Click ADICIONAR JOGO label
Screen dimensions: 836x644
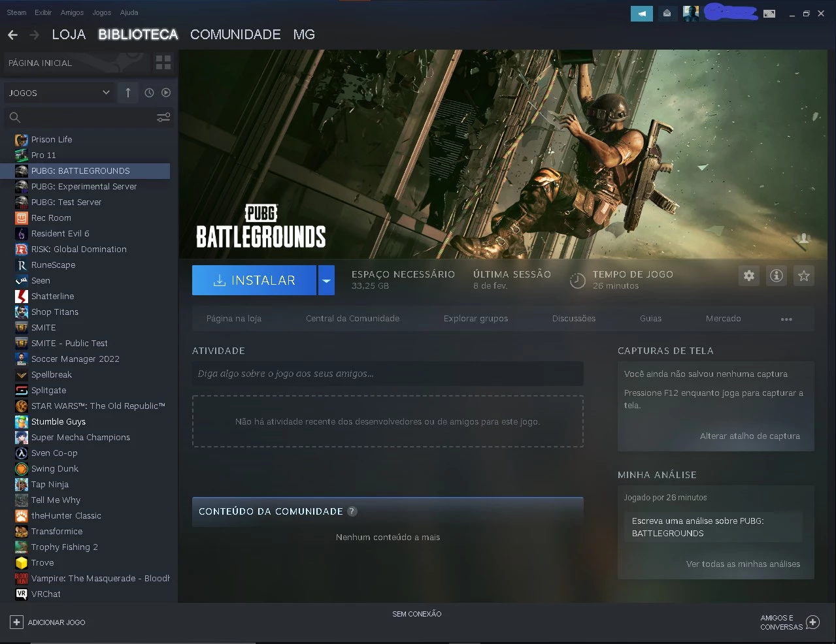(56, 623)
